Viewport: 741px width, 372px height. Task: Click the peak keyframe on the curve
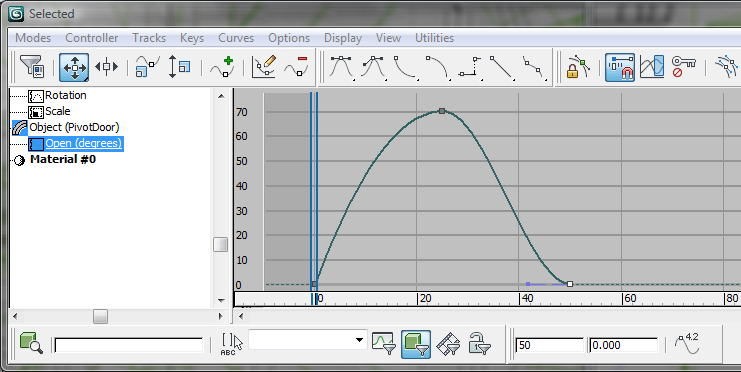click(x=441, y=111)
